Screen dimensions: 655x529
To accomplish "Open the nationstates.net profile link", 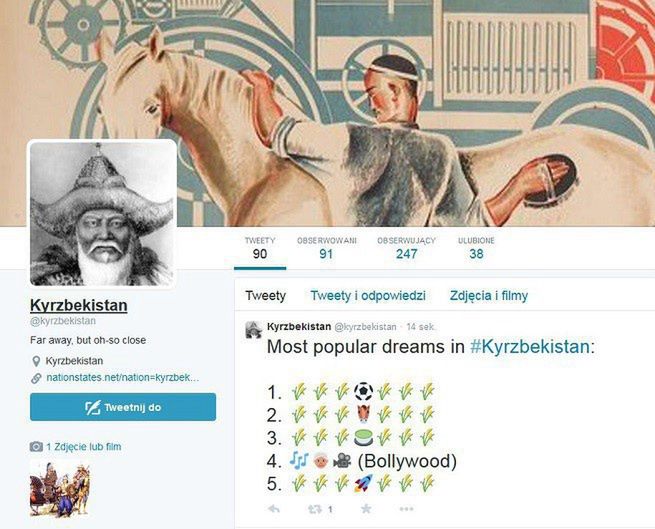I will pyautogui.click(x=122, y=377).
